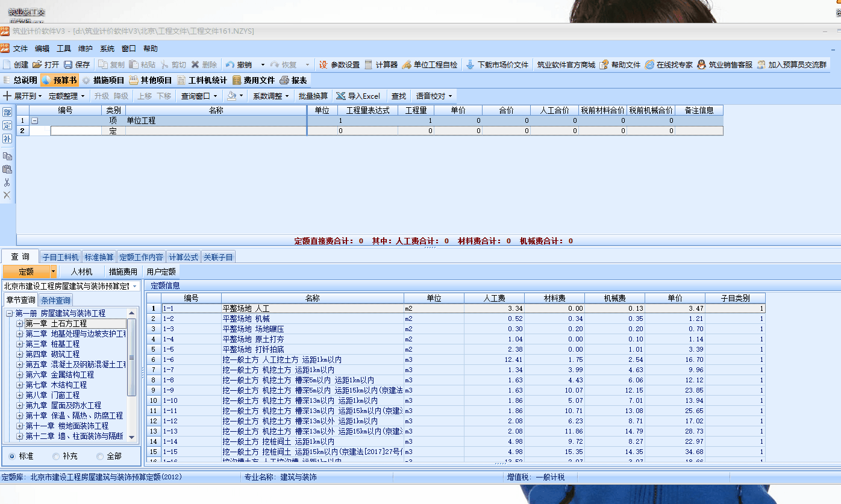Click the 措施费用 button
The image size is (841, 504).
pyautogui.click(x=123, y=272)
